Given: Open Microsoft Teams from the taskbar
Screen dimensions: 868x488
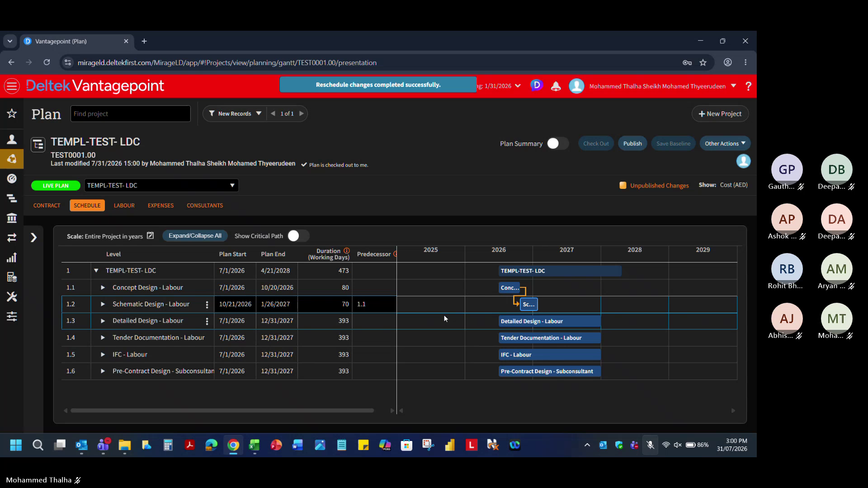Looking at the screenshot, I should pos(104,445).
